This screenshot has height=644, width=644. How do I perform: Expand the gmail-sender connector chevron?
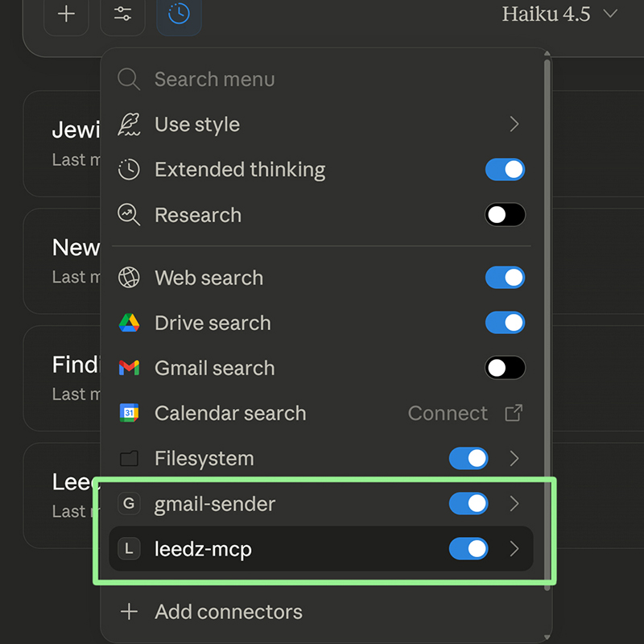point(514,504)
